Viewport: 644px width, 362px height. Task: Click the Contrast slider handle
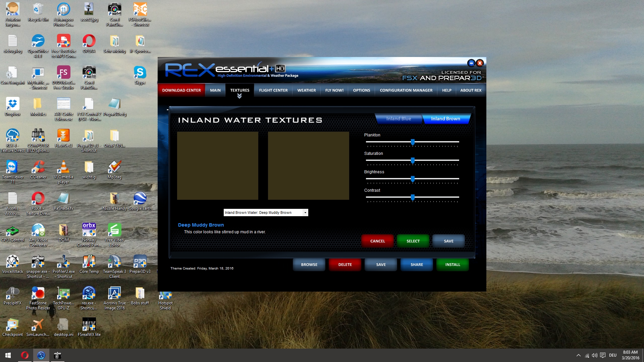tap(413, 197)
